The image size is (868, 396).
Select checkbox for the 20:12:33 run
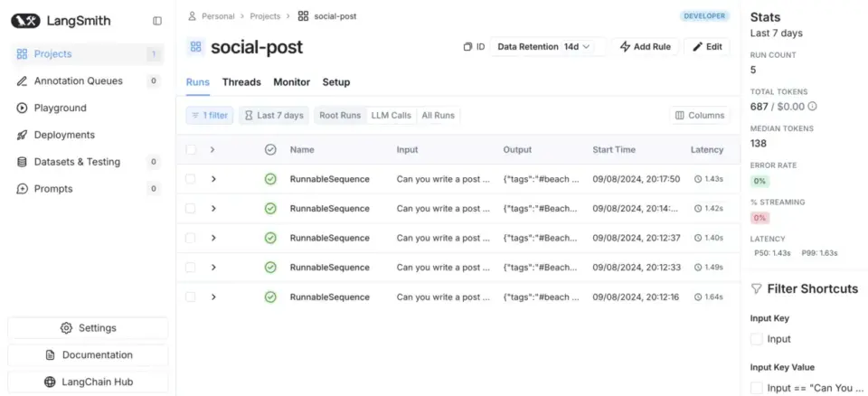(191, 268)
